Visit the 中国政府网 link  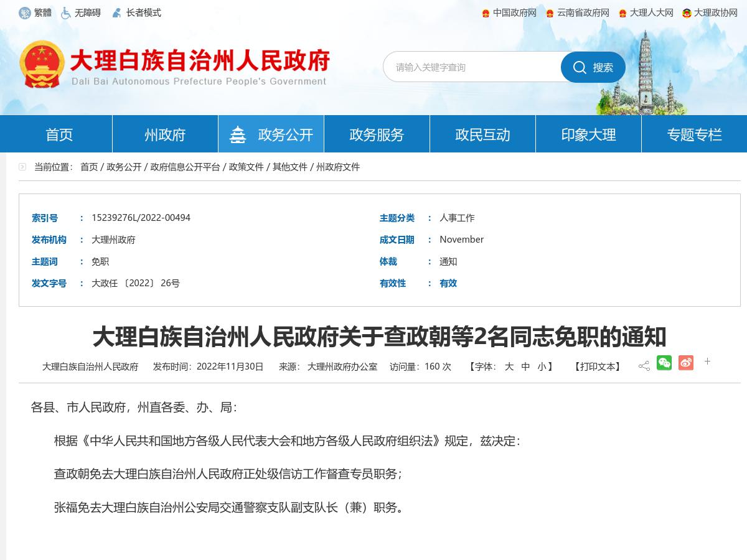(x=510, y=12)
